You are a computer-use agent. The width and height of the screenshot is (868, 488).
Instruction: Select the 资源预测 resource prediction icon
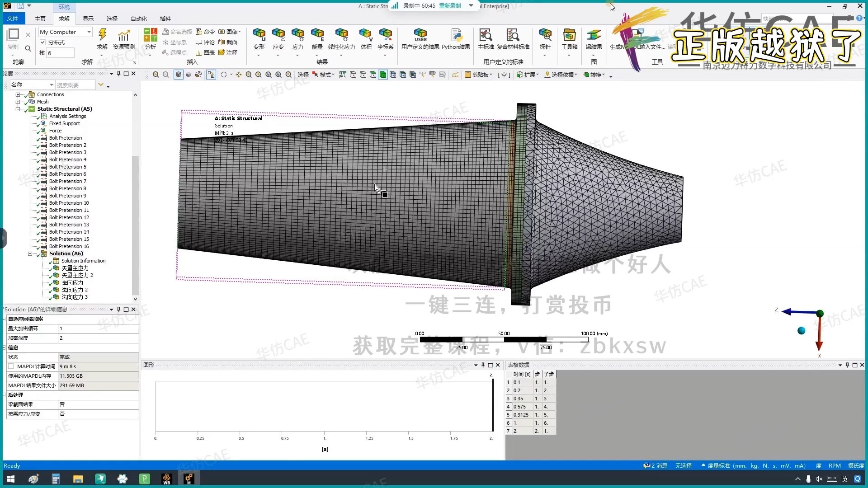pyautogui.click(x=123, y=36)
